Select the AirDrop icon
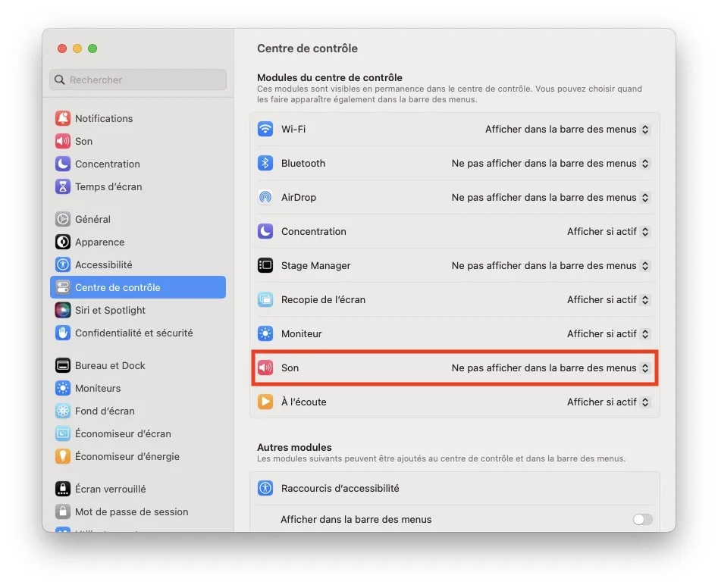Image resolution: width=718 pixels, height=588 pixels. (265, 197)
